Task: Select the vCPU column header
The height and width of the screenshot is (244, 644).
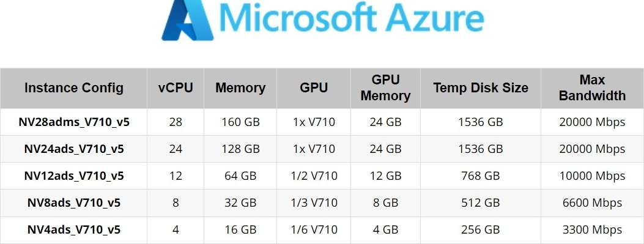Action: pyautogui.click(x=176, y=88)
